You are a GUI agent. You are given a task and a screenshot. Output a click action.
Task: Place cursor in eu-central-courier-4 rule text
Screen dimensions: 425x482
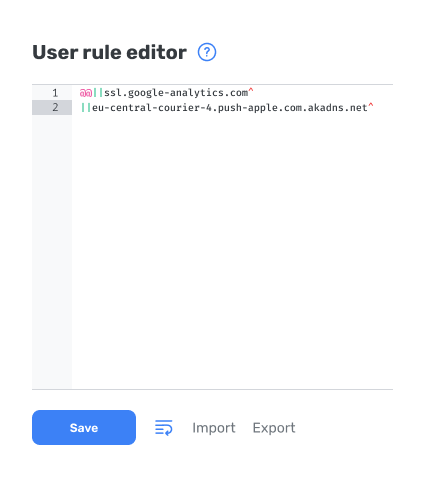tap(230, 108)
